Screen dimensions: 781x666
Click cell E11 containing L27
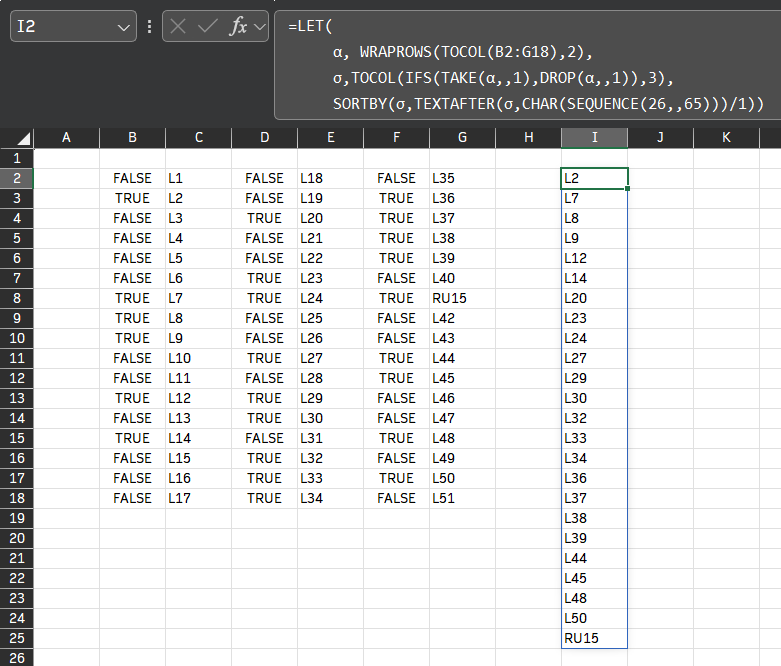click(x=331, y=358)
